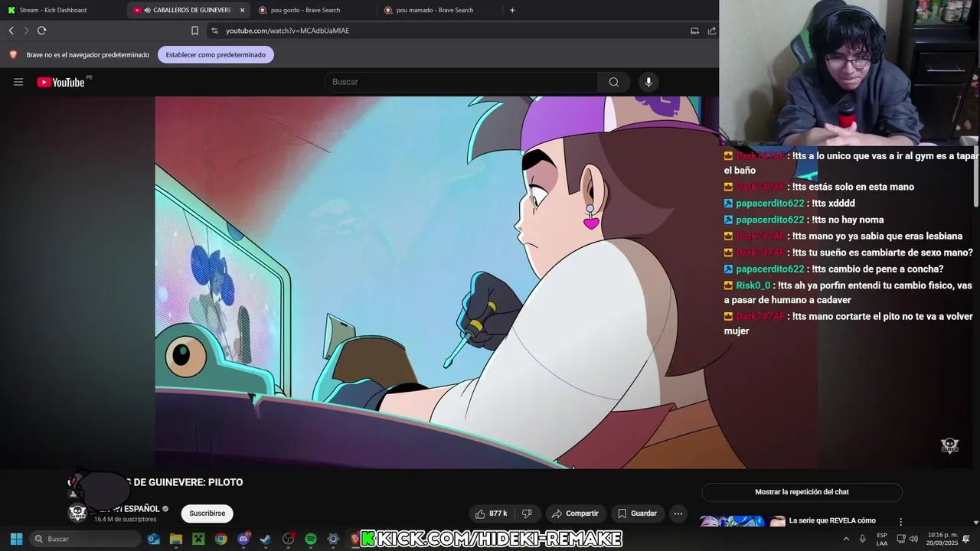Click the tray microphone icon
Viewport: 980px width, 551px height.
(862, 539)
